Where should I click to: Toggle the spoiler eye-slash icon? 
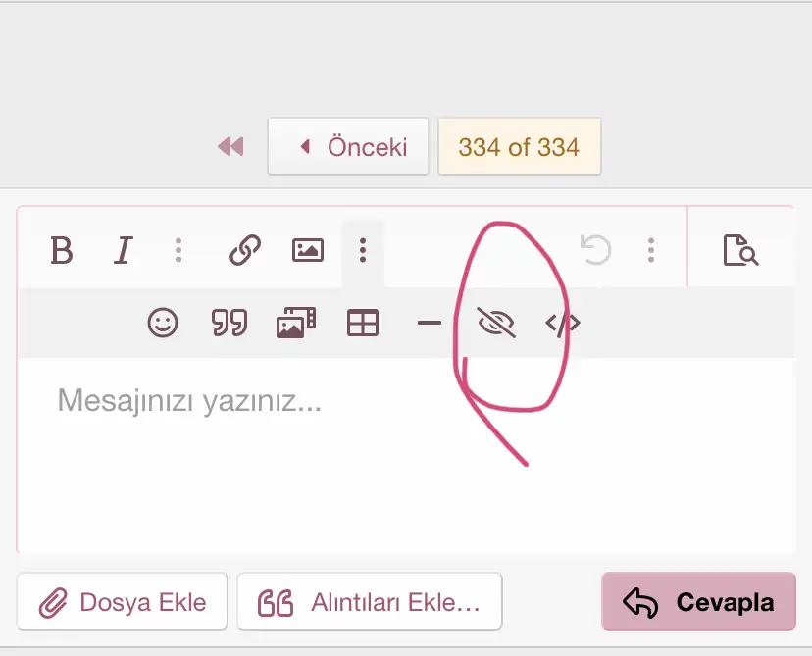click(496, 323)
